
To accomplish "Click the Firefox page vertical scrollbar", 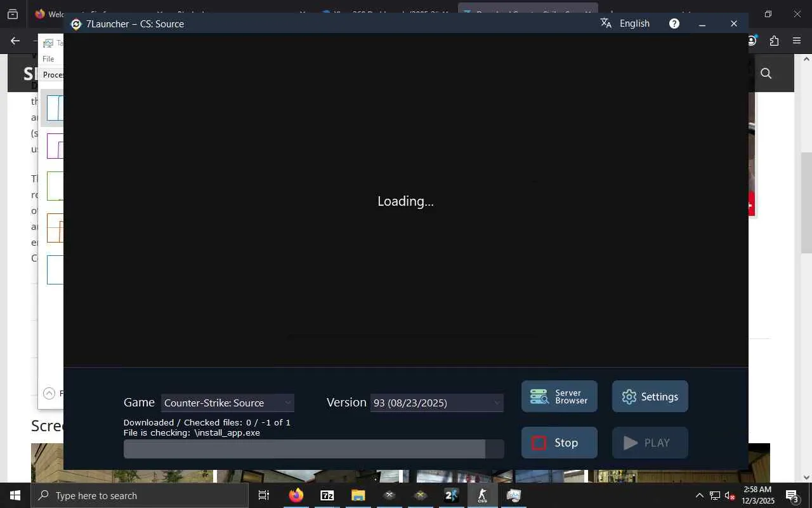I will 807,203.
